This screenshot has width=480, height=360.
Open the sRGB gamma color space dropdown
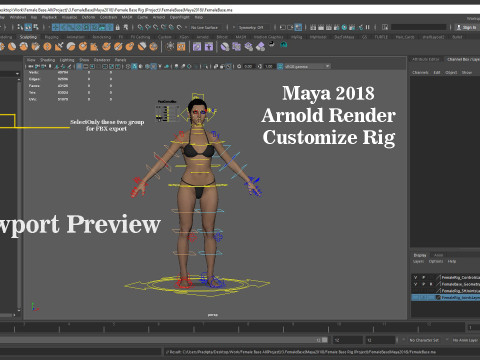pyautogui.click(x=307, y=66)
